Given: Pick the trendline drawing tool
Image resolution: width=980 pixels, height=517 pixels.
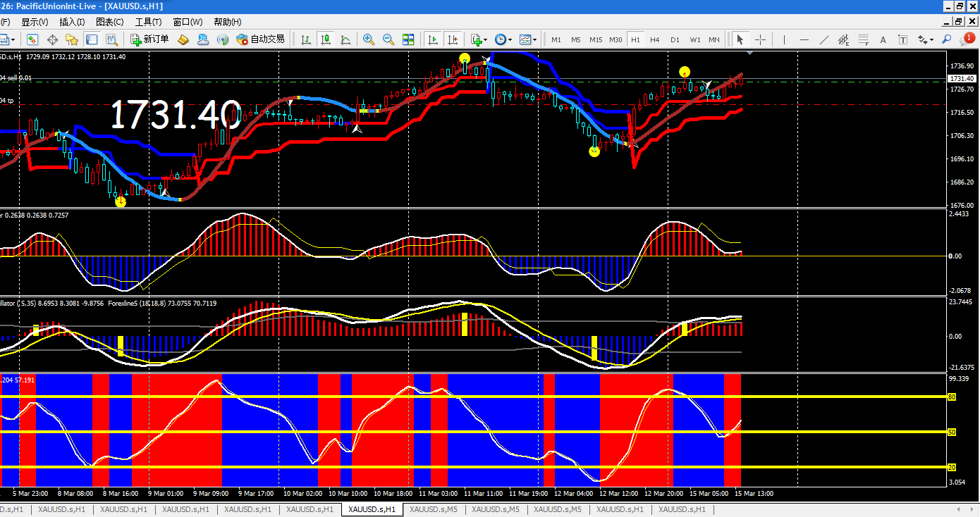Looking at the screenshot, I should (823, 39).
